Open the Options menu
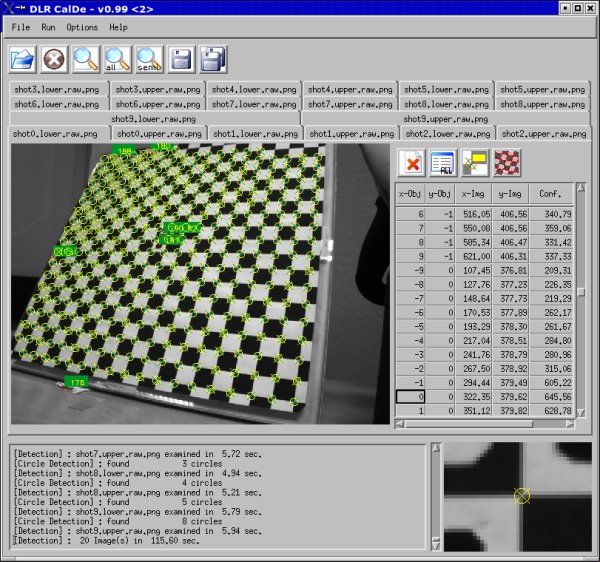Screen dimensions: 600x562 82,27
